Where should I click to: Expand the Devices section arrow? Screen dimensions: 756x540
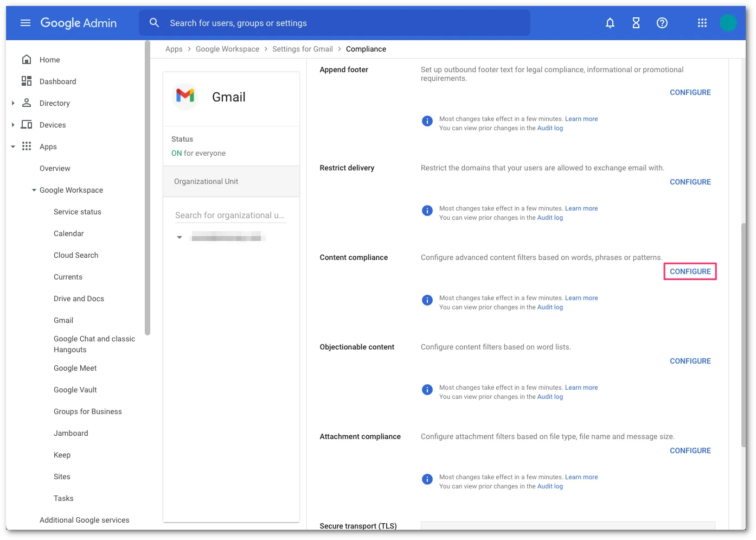pyautogui.click(x=13, y=125)
